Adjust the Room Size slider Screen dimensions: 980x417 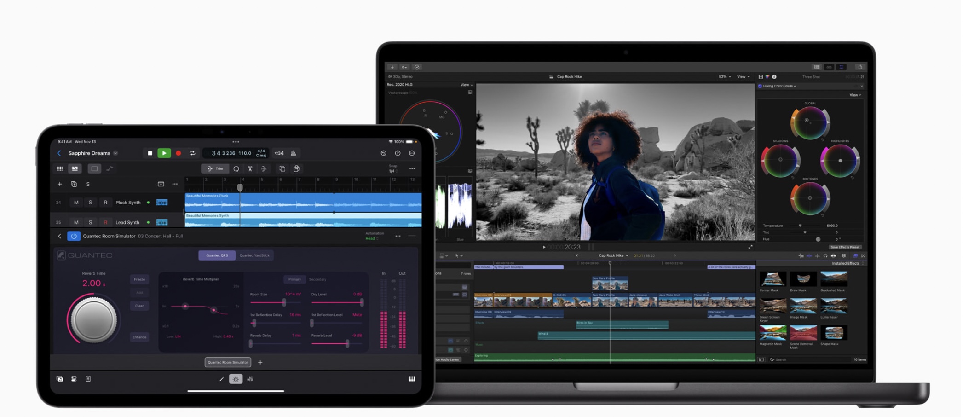pos(276,302)
